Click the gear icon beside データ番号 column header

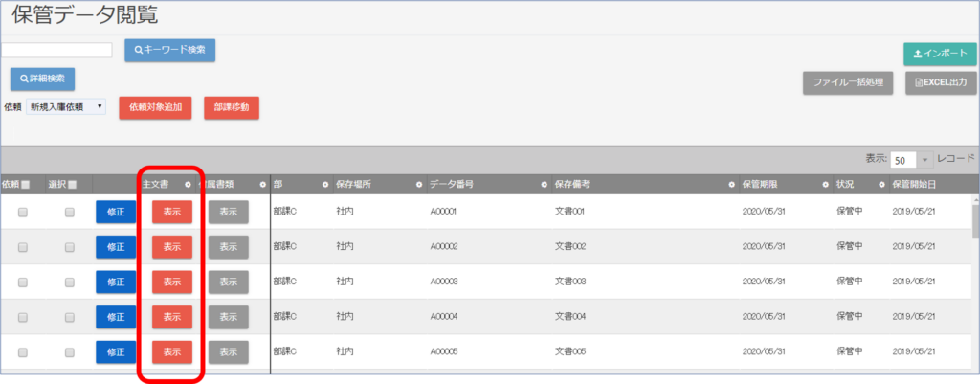tap(543, 184)
